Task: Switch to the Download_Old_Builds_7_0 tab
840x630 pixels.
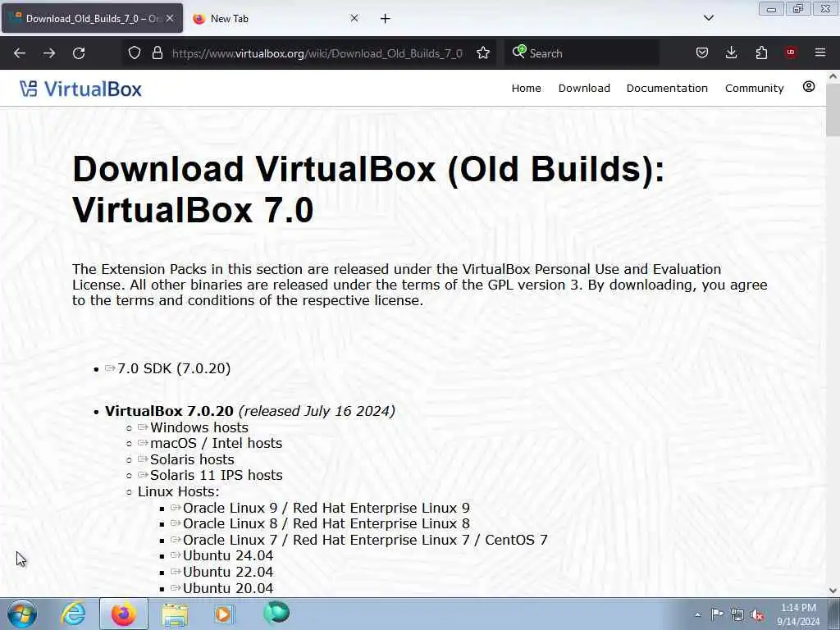Action: (x=92, y=18)
